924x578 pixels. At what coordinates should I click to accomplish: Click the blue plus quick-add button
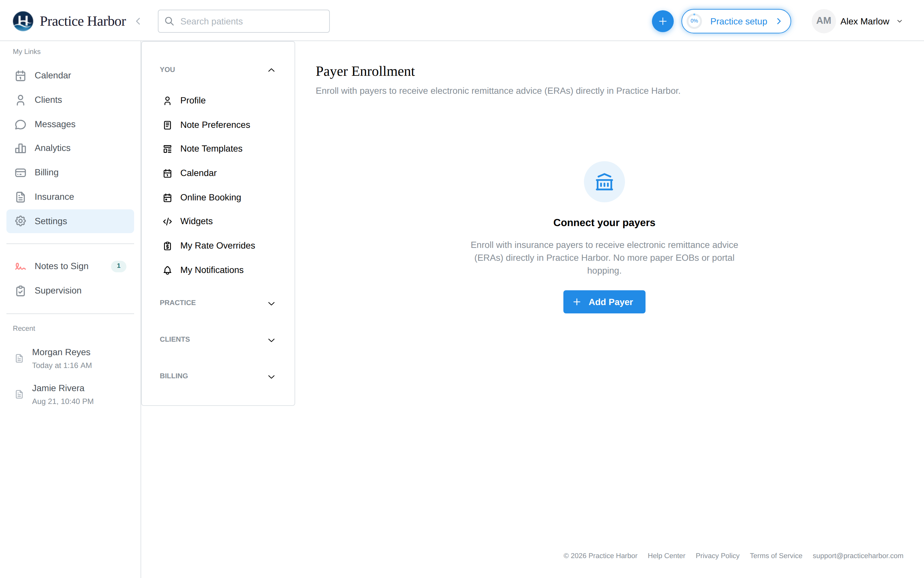663,22
